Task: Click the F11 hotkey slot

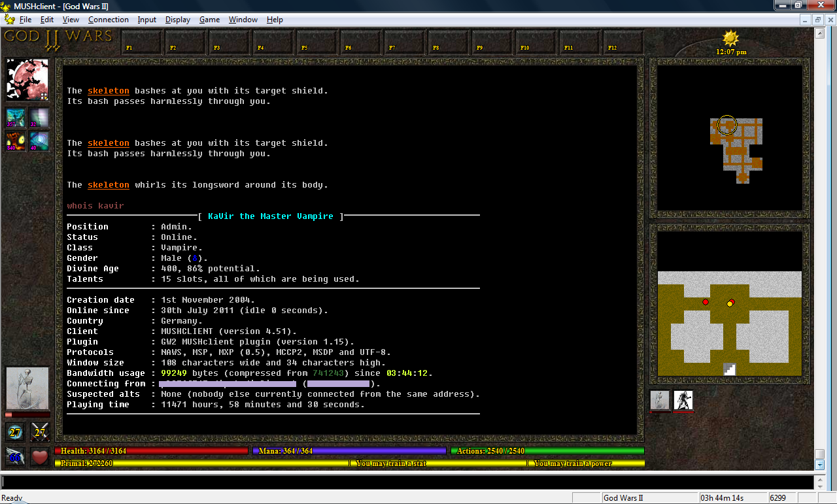Action: (580, 42)
